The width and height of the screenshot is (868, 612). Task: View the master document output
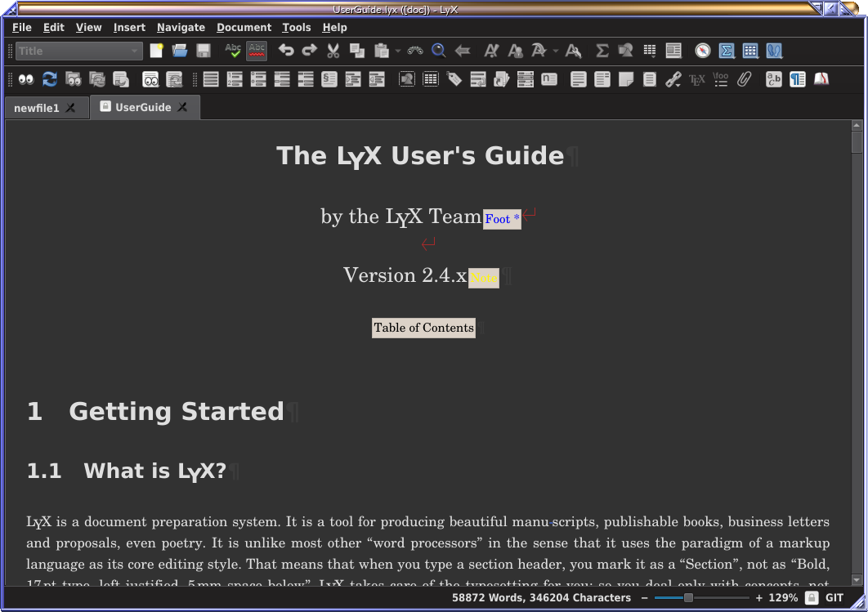pyautogui.click(x=74, y=79)
